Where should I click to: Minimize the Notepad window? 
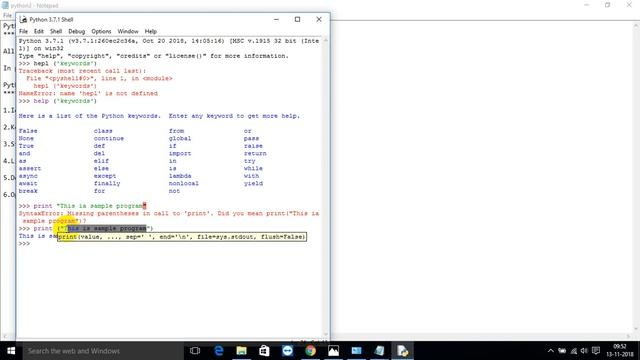[x=587, y=5]
